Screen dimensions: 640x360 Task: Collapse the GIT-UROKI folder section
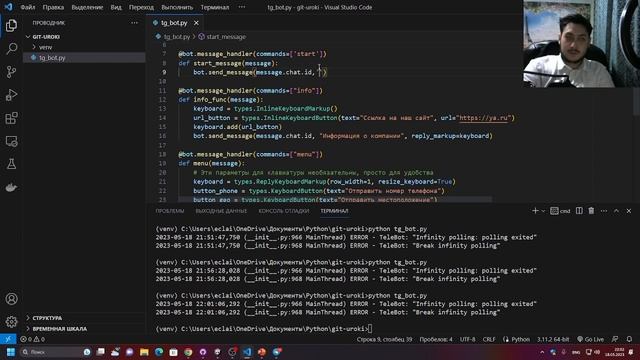46,37
